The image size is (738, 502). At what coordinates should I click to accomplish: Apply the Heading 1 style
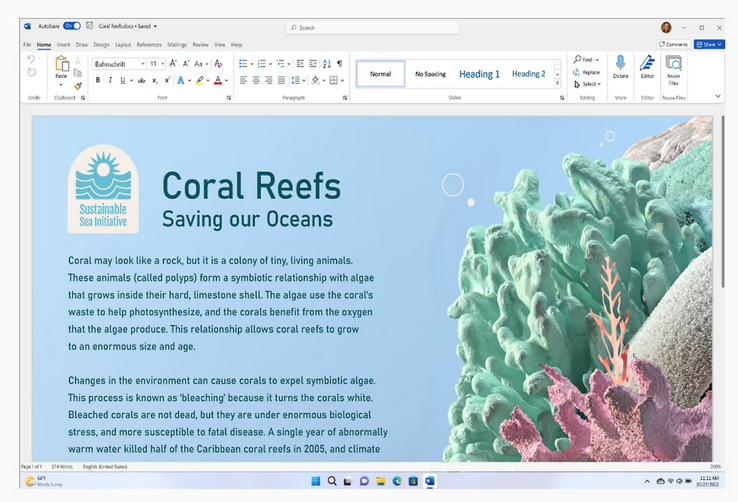pos(479,74)
